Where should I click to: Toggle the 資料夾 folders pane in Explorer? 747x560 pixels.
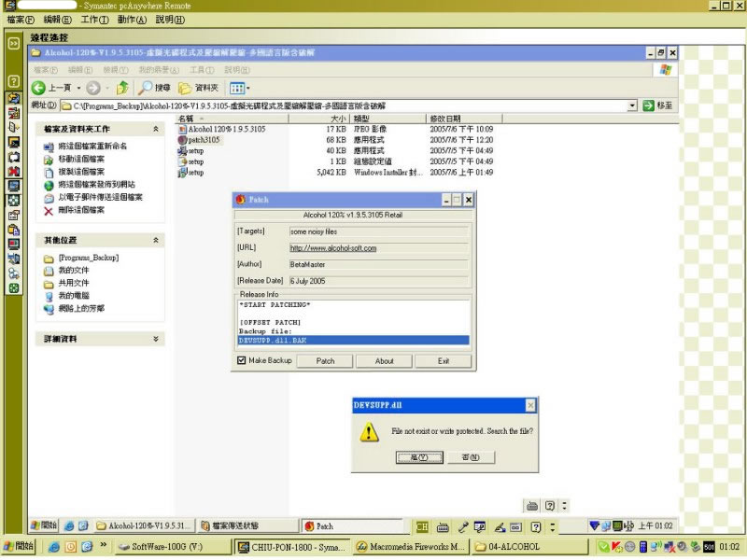point(198,88)
